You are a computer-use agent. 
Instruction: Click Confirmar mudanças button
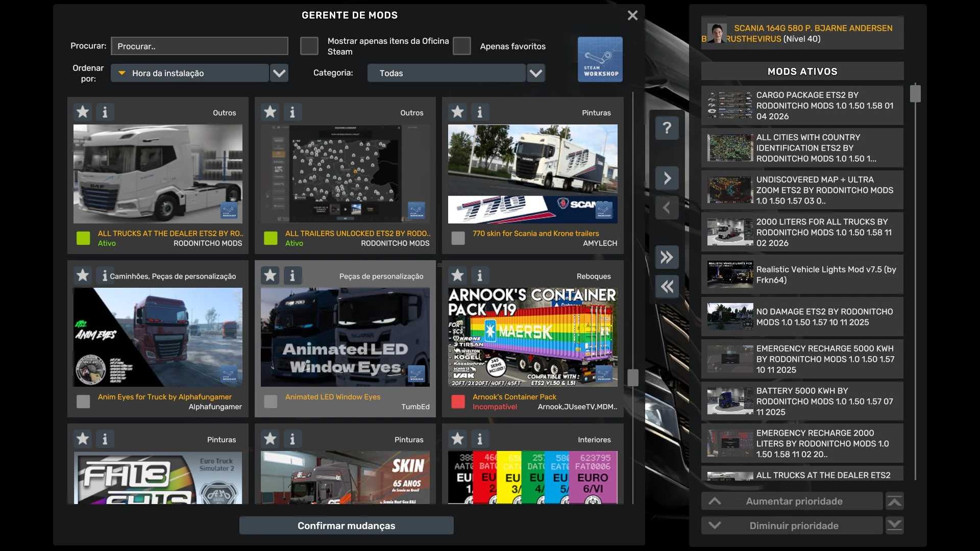pos(346,525)
